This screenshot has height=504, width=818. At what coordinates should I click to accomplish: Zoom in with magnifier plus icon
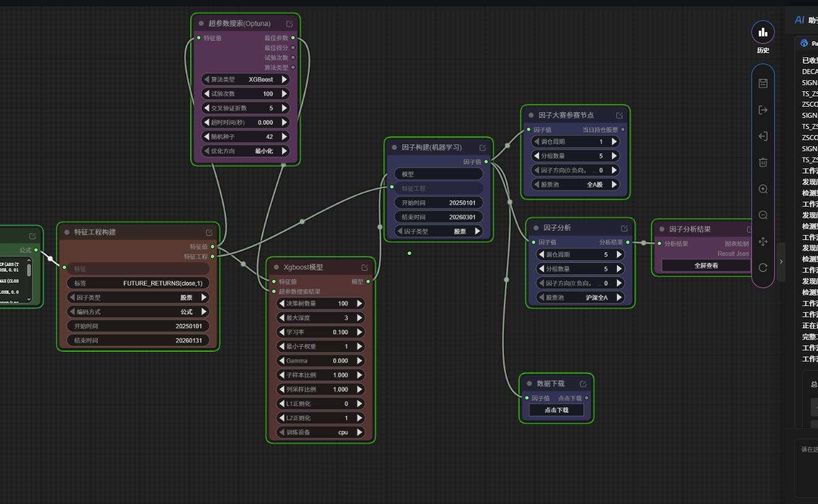763,189
